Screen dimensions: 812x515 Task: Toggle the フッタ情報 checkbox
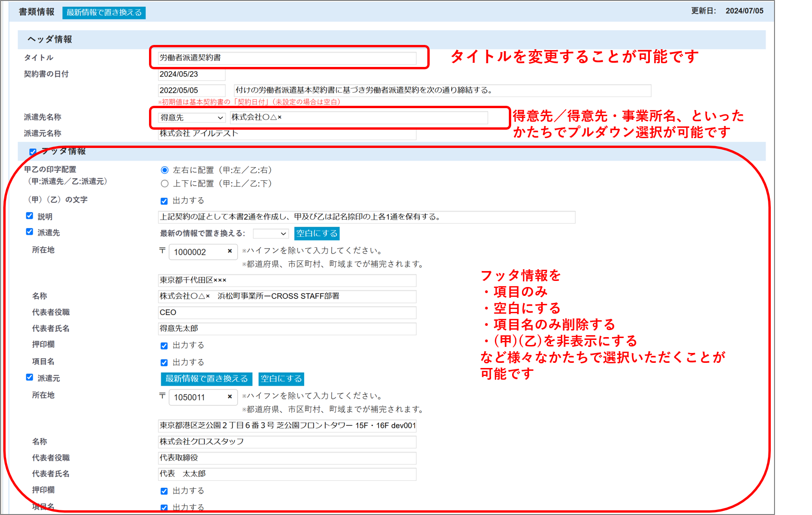33,152
